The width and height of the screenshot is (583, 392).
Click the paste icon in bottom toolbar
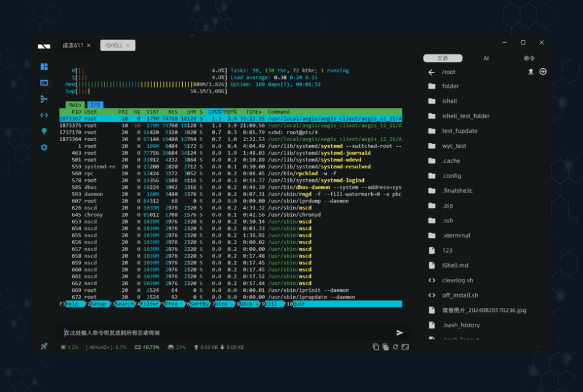[x=385, y=346]
